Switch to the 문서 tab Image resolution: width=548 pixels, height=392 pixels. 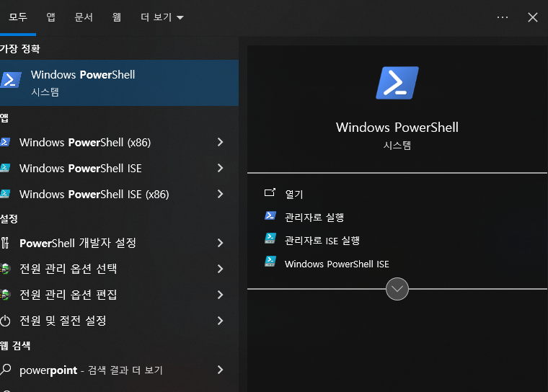pyautogui.click(x=84, y=17)
